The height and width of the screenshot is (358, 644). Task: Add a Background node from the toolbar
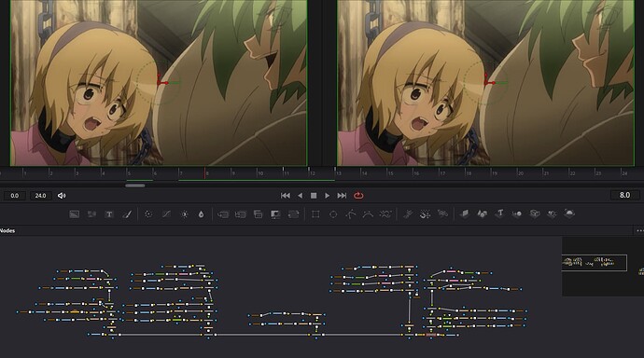click(x=74, y=214)
